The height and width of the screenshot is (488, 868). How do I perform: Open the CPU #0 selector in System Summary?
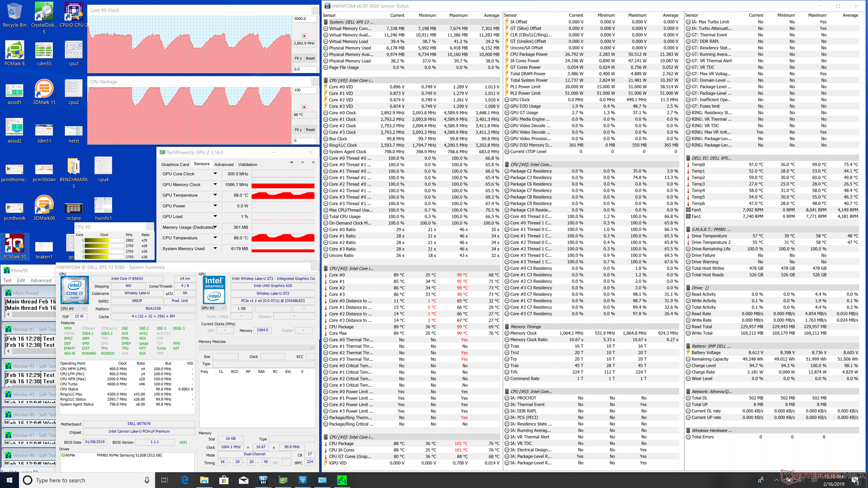[x=74, y=309]
